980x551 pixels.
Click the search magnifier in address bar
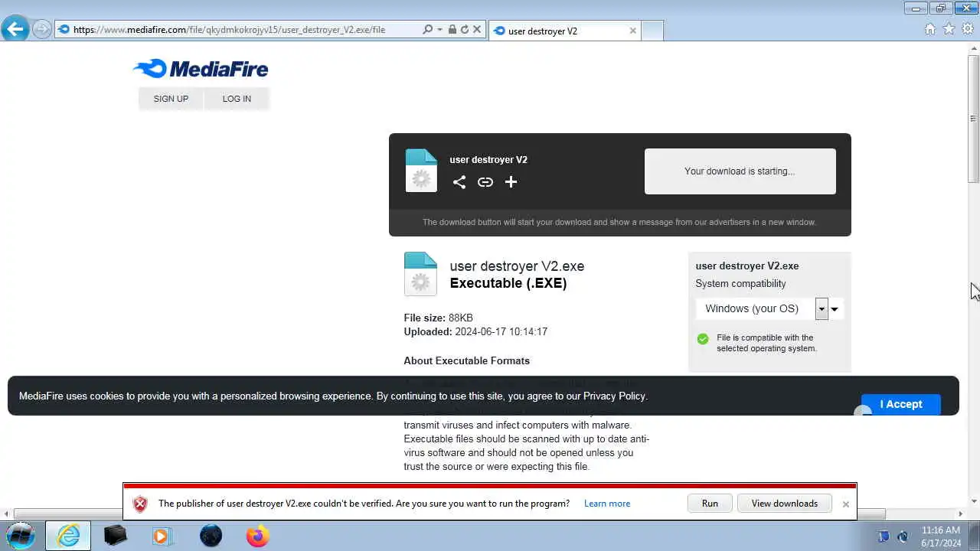tap(427, 30)
